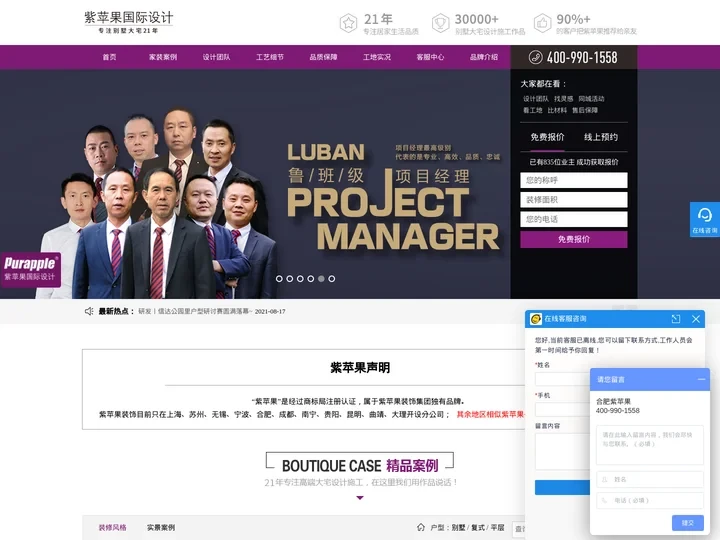Focus the 姓名 field in 请您留言 panel

click(x=650, y=479)
